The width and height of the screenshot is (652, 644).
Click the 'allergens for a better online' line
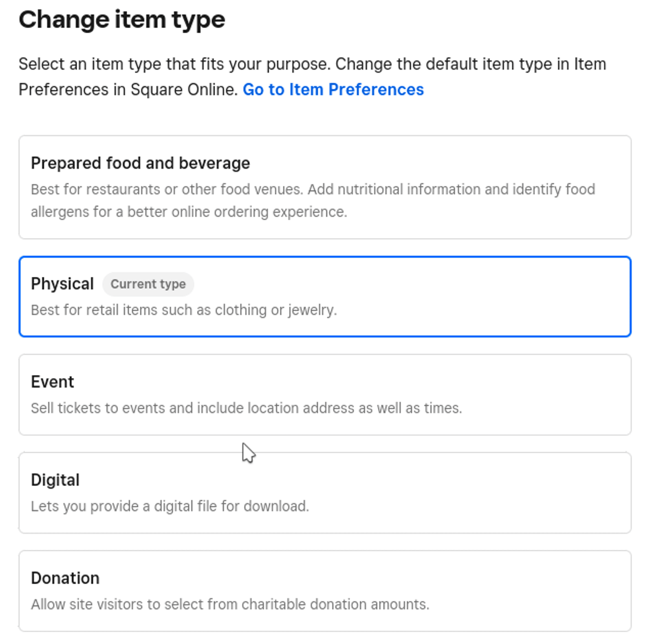click(x=189, y=212)
